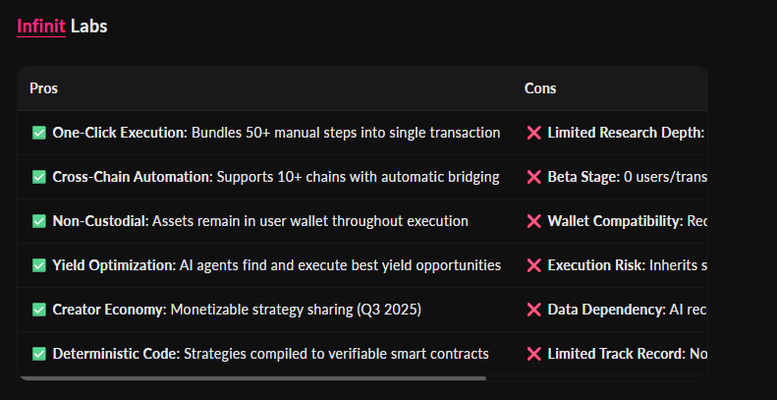Click the red X beside Limited Track Record
This screenshot has width=777, height=400.
tap(534, 354)
